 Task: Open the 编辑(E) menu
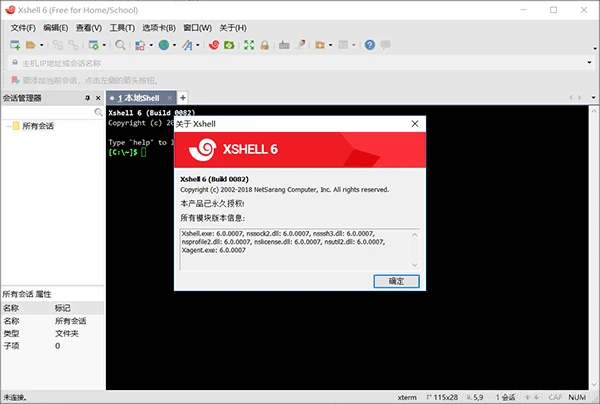point(56,28)
